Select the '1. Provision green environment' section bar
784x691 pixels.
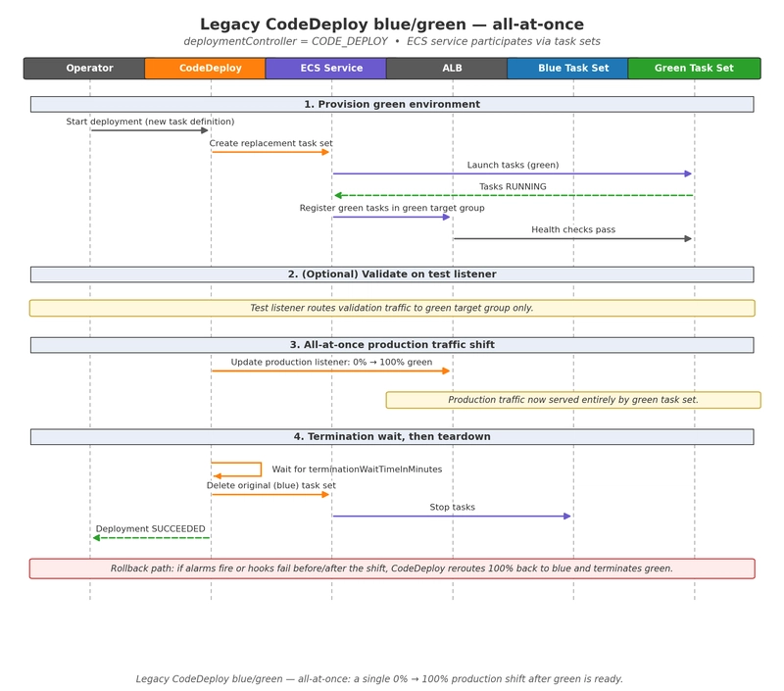pyautogui.click(x=392, y=104)
